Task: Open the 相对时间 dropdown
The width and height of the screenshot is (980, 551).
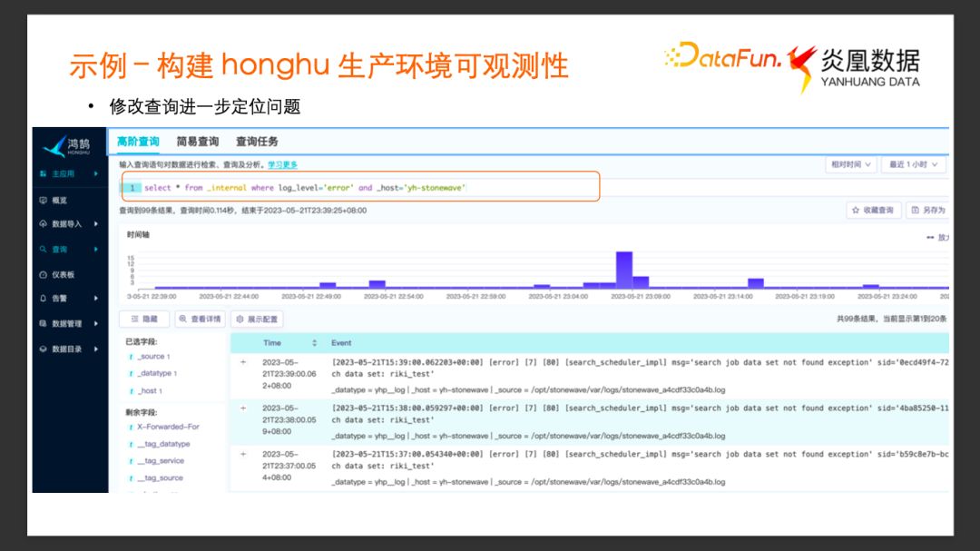Action: [850, 164]
